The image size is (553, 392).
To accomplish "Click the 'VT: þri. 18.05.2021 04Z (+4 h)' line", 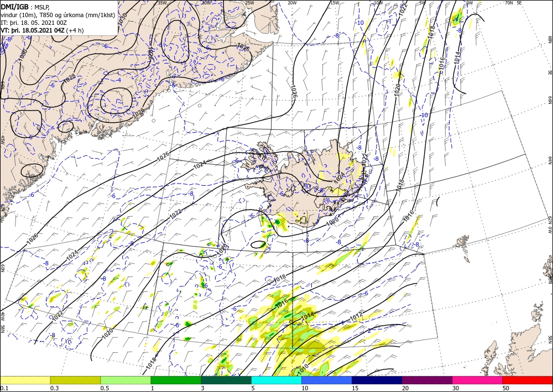I will pos(42,30).
